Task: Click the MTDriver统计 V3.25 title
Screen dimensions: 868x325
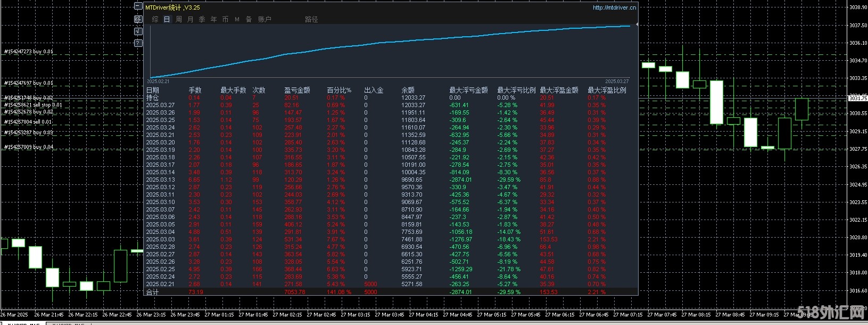Action: tap(172, 7)
